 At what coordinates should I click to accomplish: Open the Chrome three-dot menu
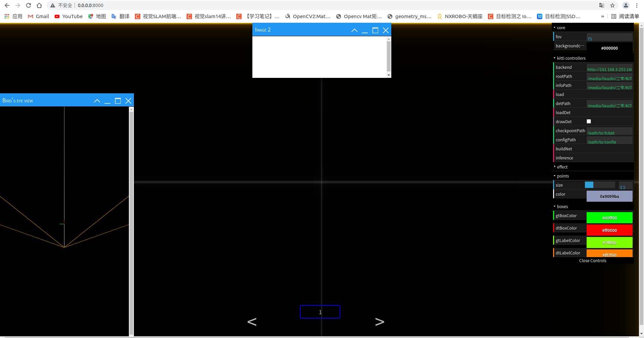click(637, 5)
